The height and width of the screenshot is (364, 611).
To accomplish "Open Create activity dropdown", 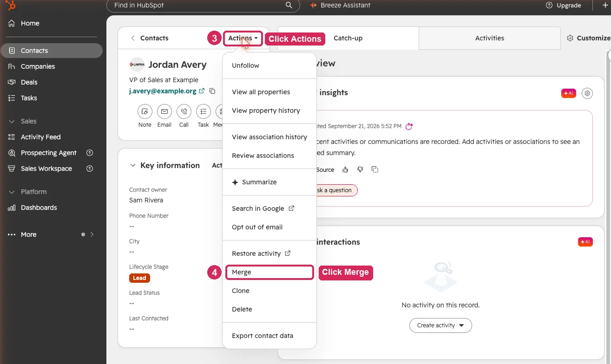I will pos(440,325).
